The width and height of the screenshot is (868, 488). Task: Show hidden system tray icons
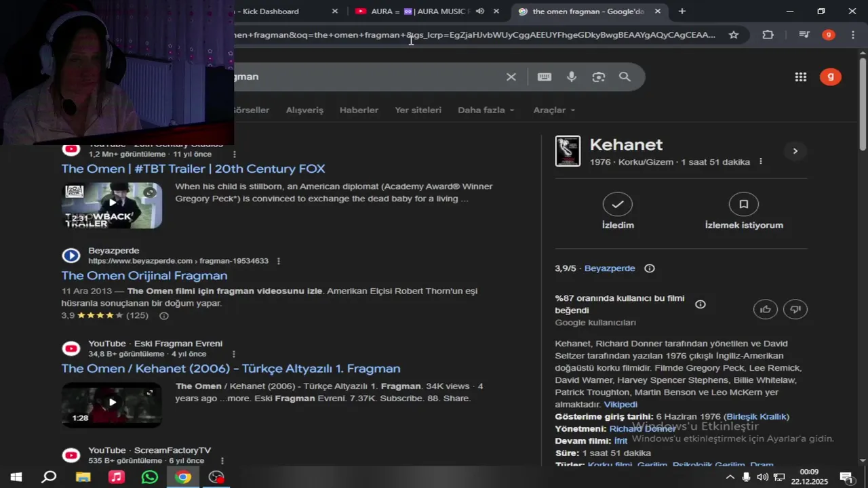[730, 477]
